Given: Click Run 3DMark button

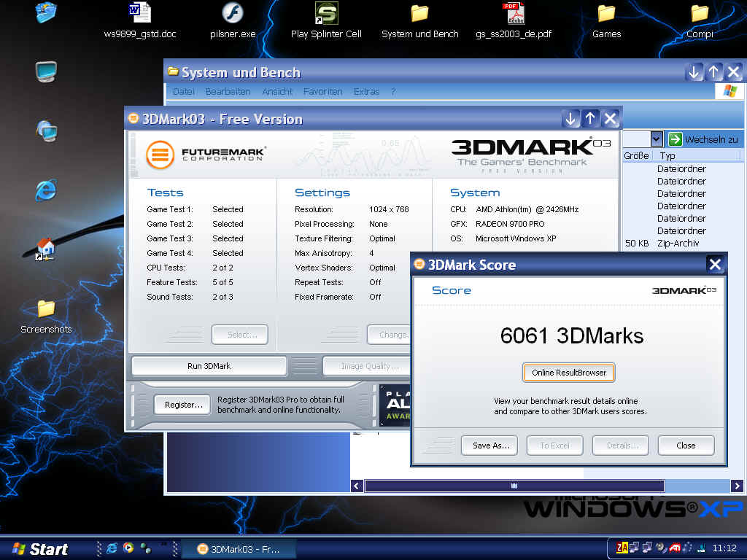Looking at the screenshot, I should click(x=209, y=366).
